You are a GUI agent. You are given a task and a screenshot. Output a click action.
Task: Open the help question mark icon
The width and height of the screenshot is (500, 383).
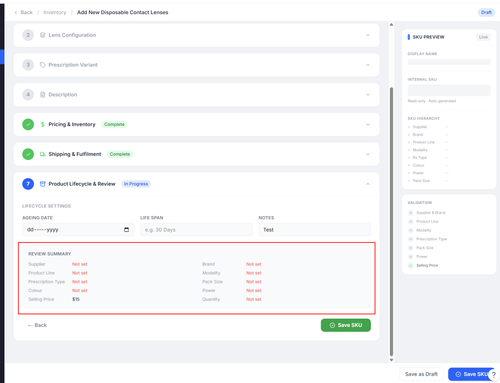coord(494,375)
